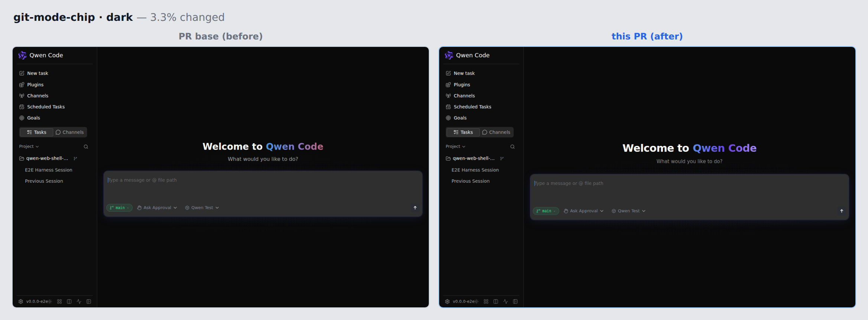Switch to Tasks segment in after panel
The width and height of the screenshot is (868, 320).
[463, 132]
